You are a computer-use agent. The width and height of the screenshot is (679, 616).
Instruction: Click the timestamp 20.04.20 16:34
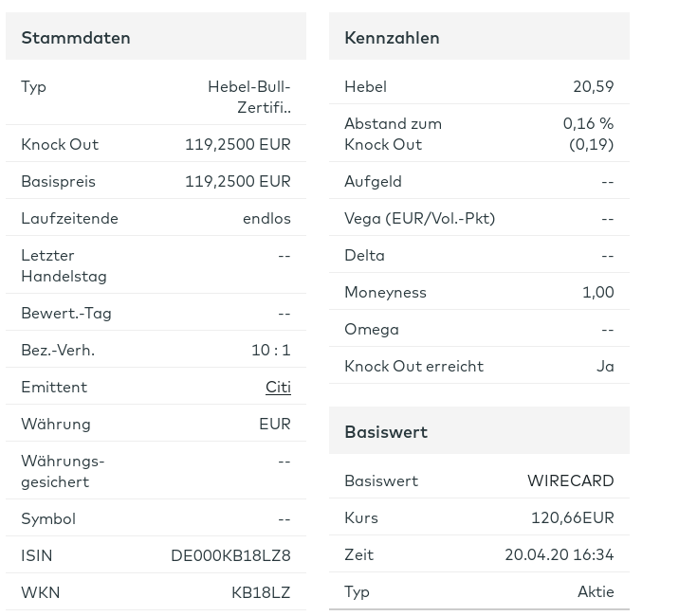coord(559,554)
